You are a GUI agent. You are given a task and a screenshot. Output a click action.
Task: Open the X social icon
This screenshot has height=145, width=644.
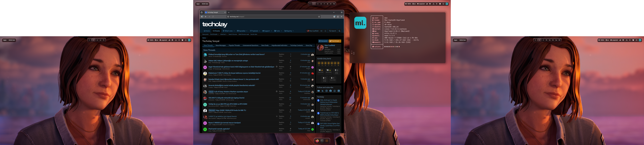[323, 91]
